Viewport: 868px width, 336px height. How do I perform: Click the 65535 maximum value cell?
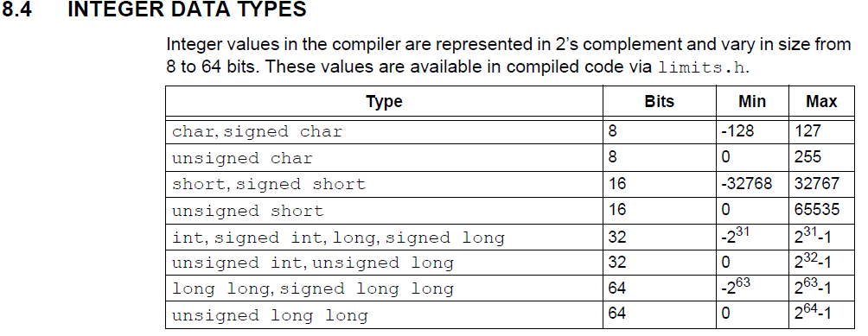tap(821, 211)
